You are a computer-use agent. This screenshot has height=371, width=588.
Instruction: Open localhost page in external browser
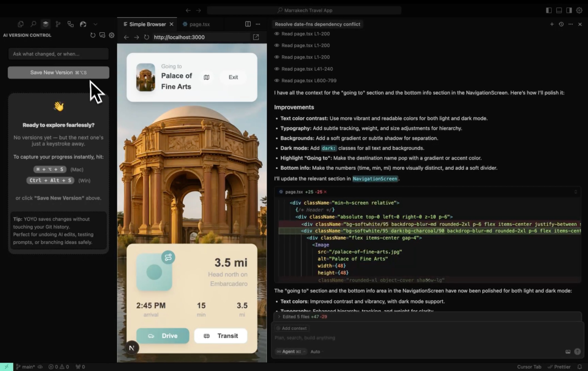256,37
